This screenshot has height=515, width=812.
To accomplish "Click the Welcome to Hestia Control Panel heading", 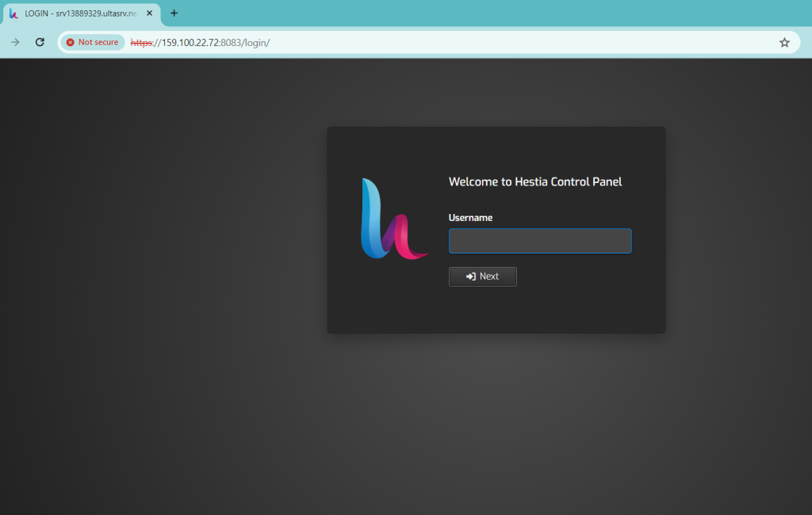I will [x=535, y=181].
